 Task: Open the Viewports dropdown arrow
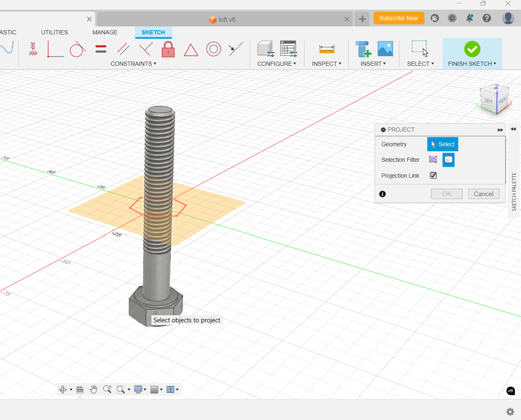tap(177, 389)
